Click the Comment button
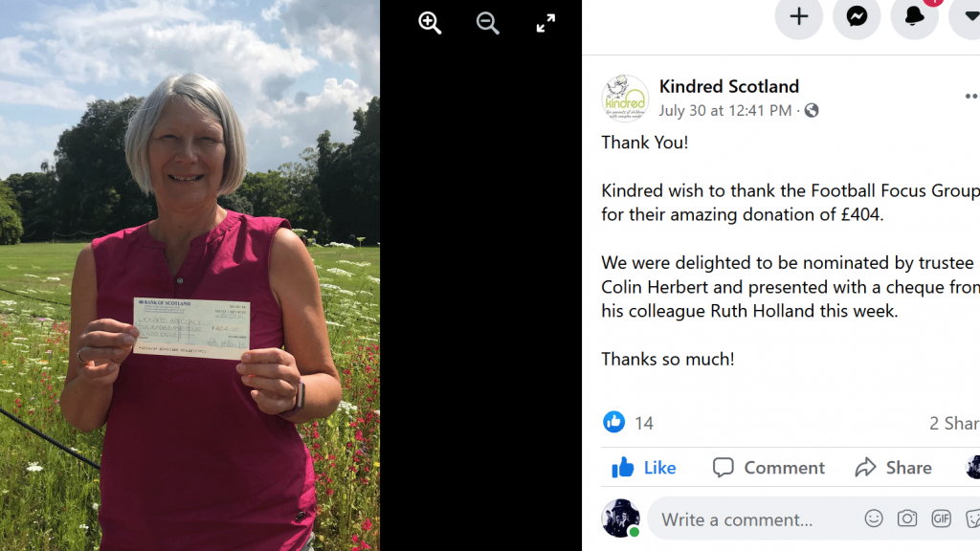 tap(768, 467)
